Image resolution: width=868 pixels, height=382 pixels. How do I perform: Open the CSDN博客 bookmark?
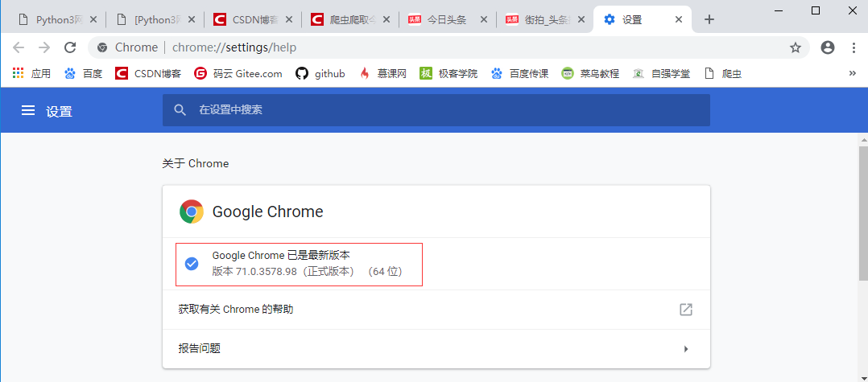(148, 73)
